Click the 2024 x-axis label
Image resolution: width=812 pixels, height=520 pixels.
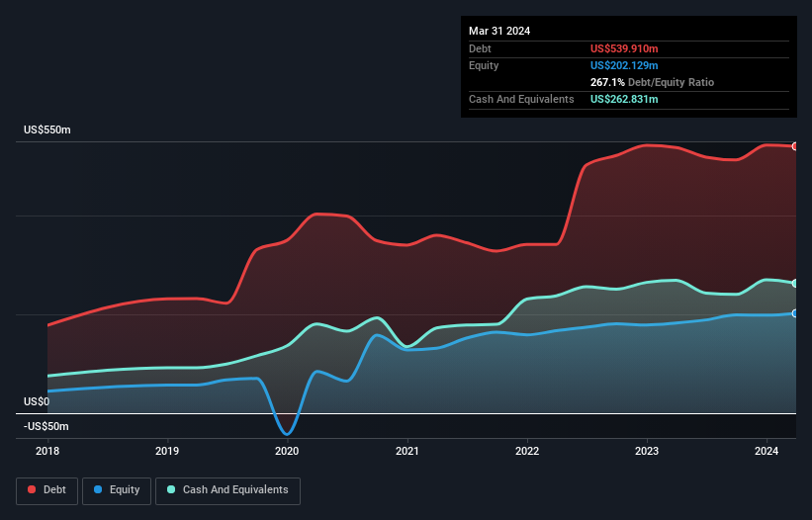(767, 451)
